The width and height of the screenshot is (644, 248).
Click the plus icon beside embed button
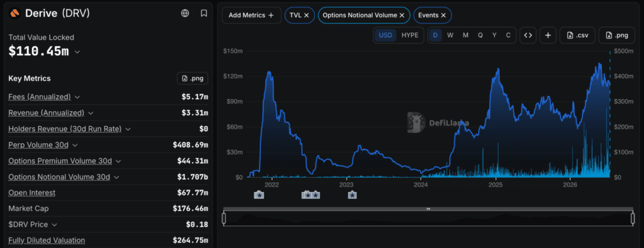click(x=548, y=35)
